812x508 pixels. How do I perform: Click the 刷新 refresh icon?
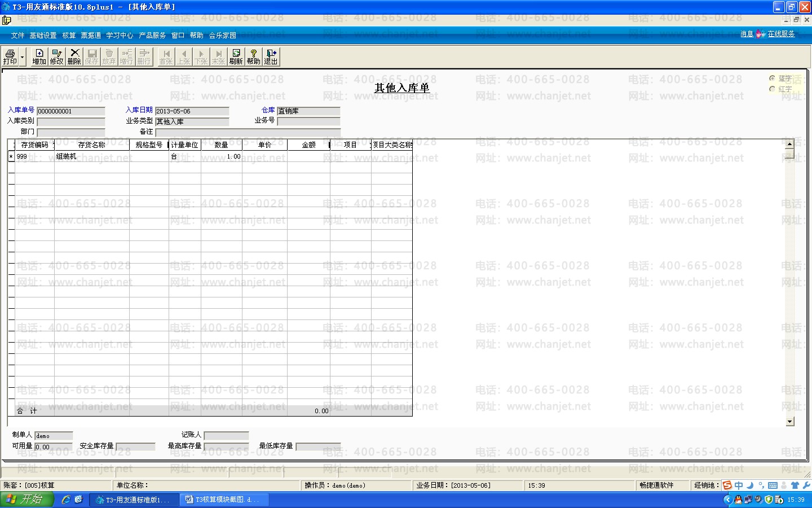(236, 57)
